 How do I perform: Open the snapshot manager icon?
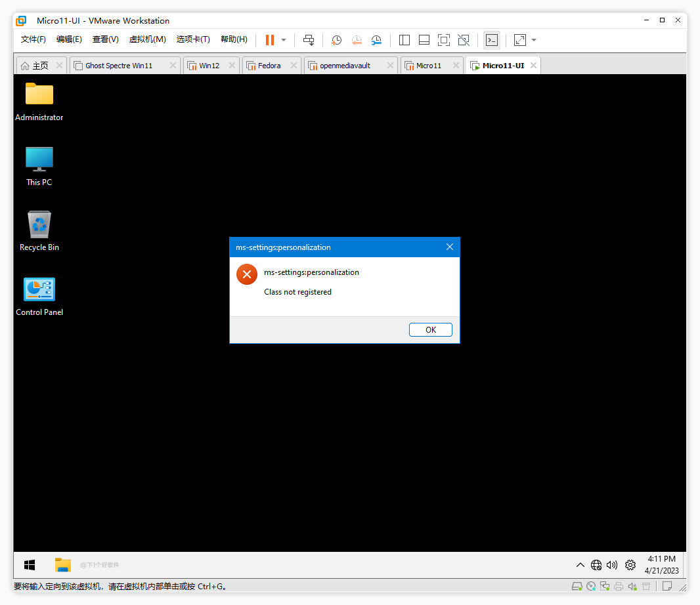(x=376, y=40)
